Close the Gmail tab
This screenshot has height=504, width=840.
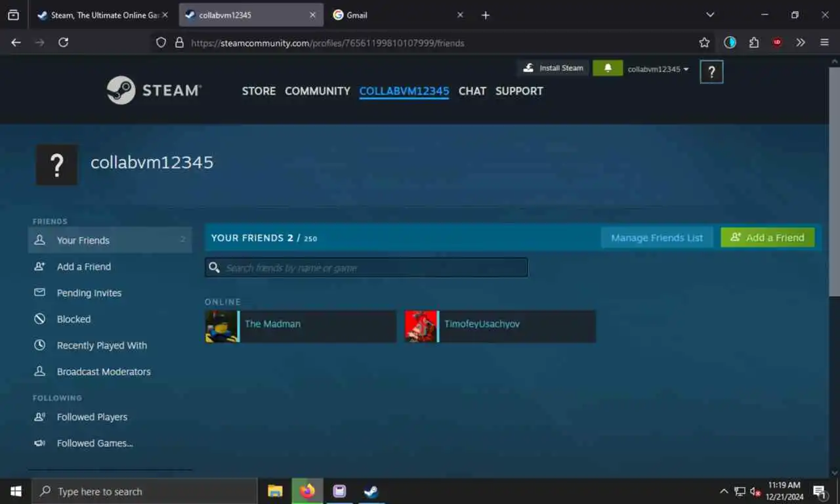coord(460,15)
